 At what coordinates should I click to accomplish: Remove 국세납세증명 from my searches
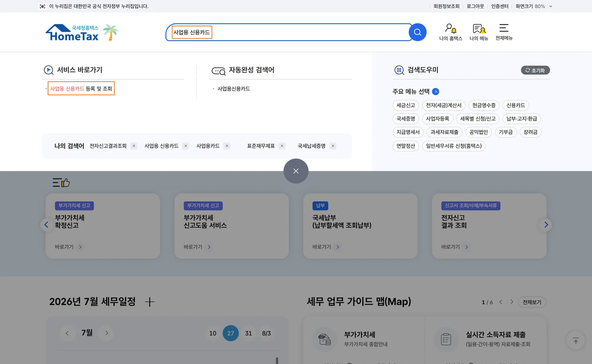point(333,146)
